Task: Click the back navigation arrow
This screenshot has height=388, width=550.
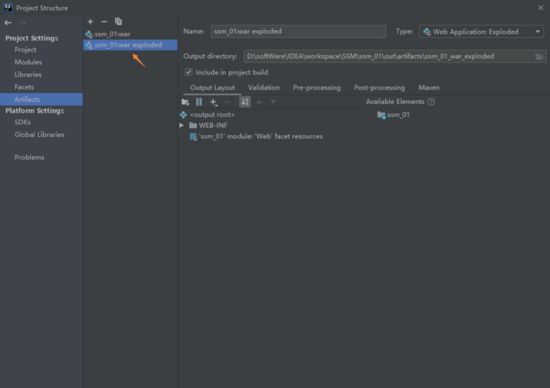Action: [x=8, y=23]
